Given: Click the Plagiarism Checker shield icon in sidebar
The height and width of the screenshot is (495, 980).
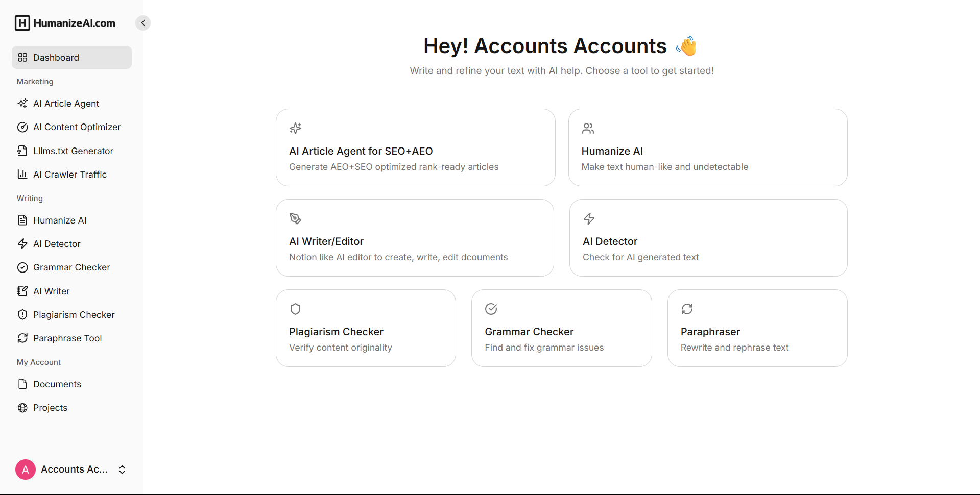Looking at the screenshot, I should point(22,315).
